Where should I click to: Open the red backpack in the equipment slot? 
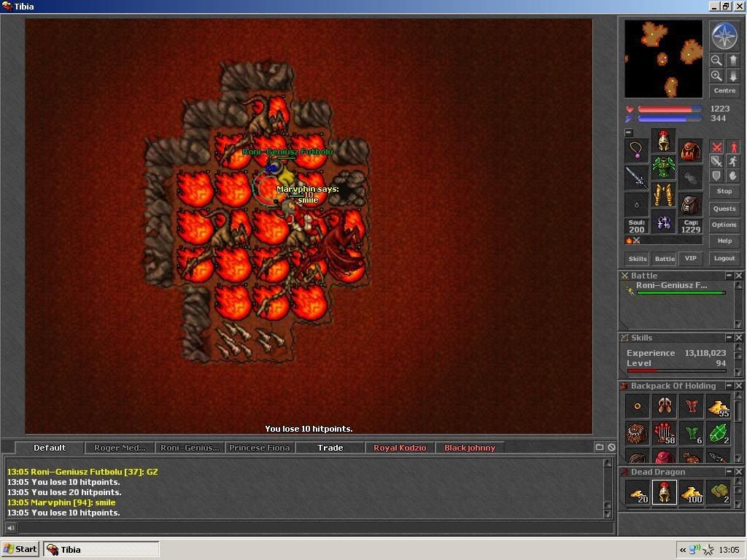click(691, 151)
